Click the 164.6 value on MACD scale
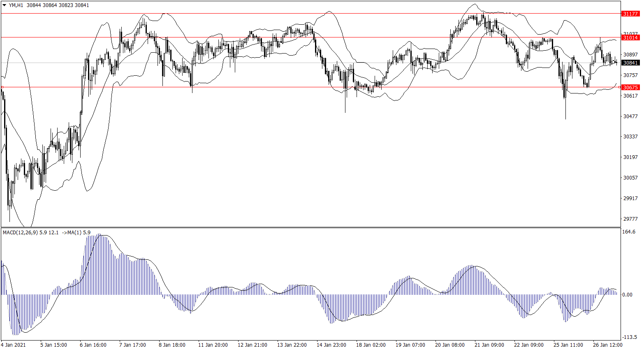644x350 pixels. (629, 232)
